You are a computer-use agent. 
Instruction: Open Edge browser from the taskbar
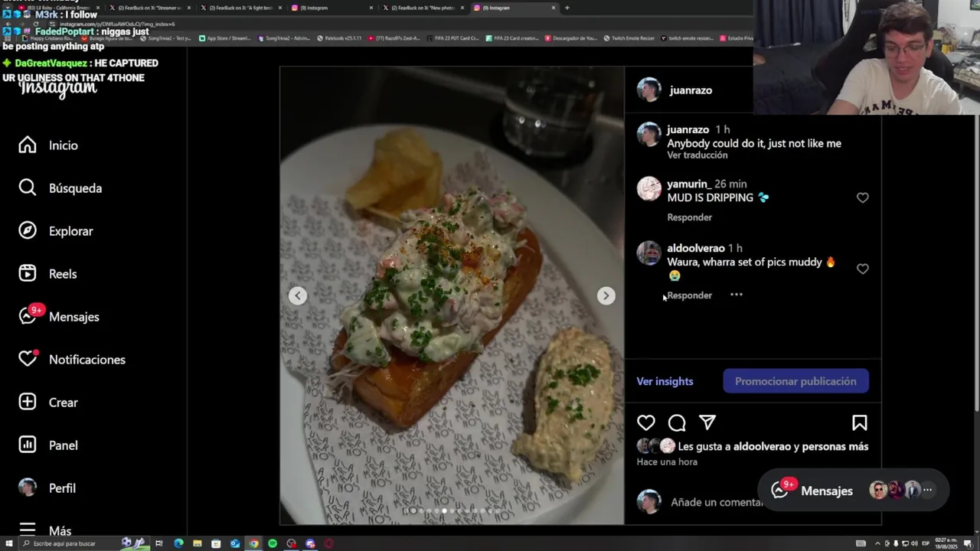[178, 543]
